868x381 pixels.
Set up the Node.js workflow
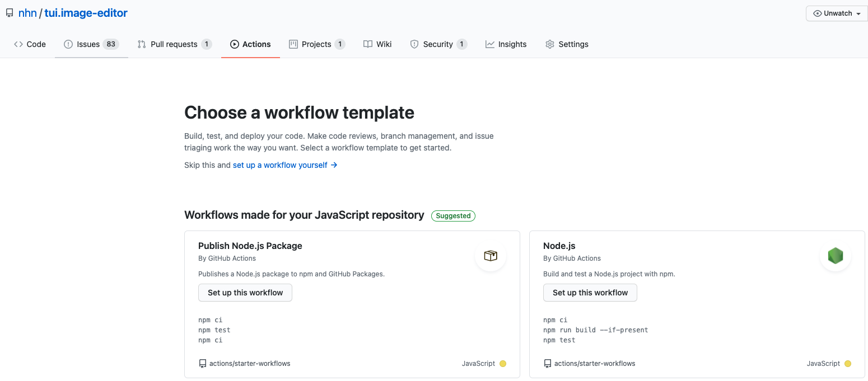point(590,293)
